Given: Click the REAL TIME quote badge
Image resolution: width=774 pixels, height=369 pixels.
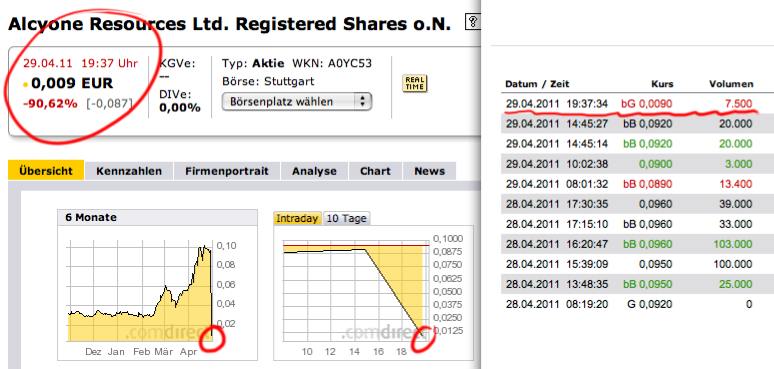Looking at the screenshot, I should pos(415,83).
